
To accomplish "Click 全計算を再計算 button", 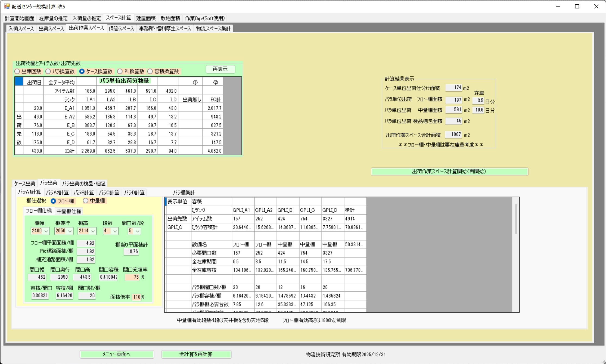I will point(196,354).
